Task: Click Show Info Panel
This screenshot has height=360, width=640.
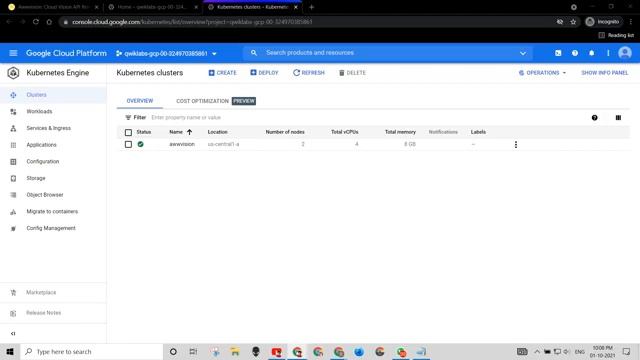Action: point(604,73)
